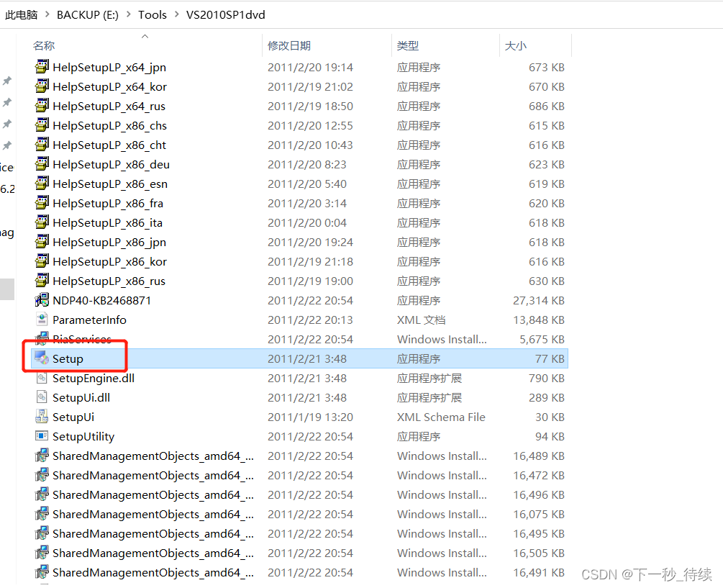Sort files by 修改日期 column header
The image size is (723, 588).
click(289, 45)
